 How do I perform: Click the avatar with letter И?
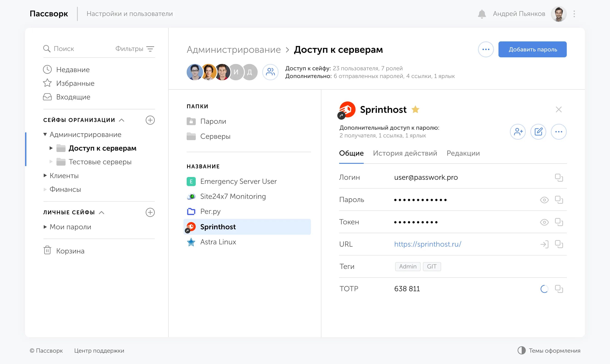236,72
